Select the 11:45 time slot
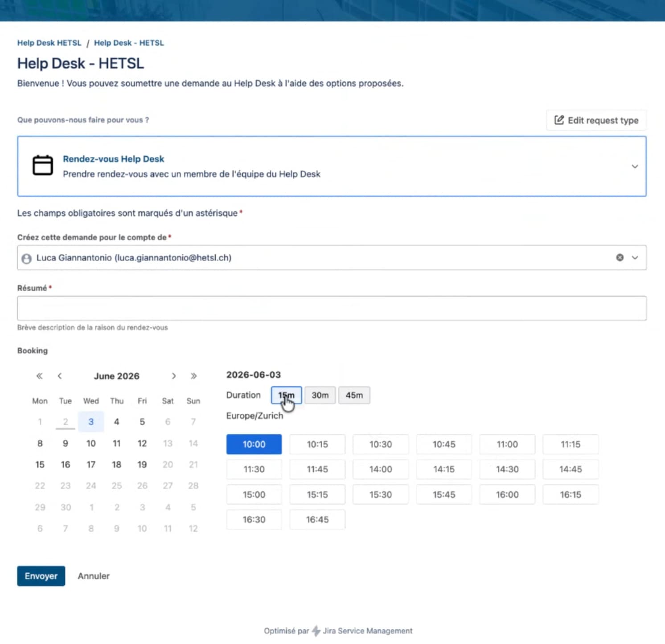The image size is (665, 644). 317,469
